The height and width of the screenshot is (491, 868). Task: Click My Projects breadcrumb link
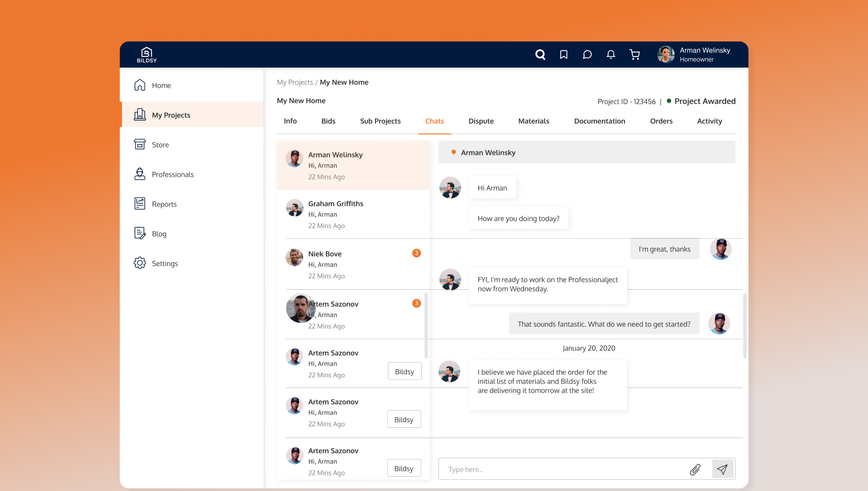[295, 82]
